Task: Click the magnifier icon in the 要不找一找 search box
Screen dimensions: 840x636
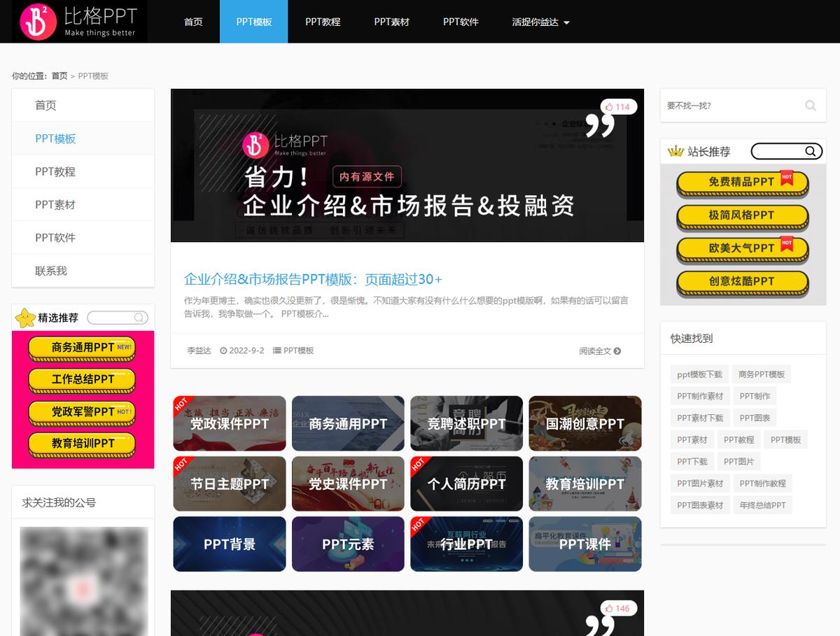Action: coord(811,105)
